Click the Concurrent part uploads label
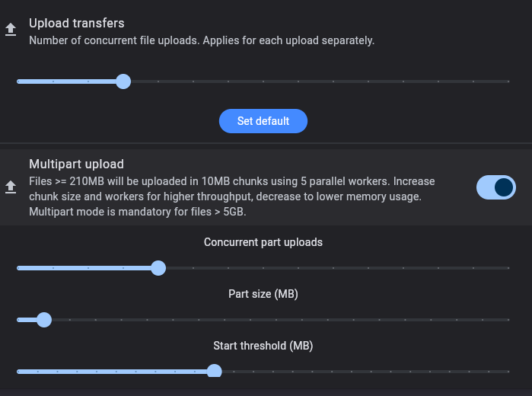 tap(263, 242)
